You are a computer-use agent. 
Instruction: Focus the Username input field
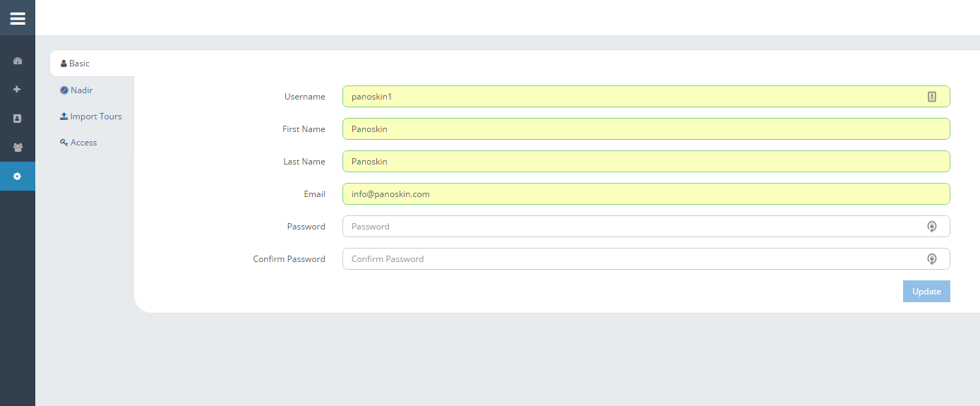click(x=646, y=97)
